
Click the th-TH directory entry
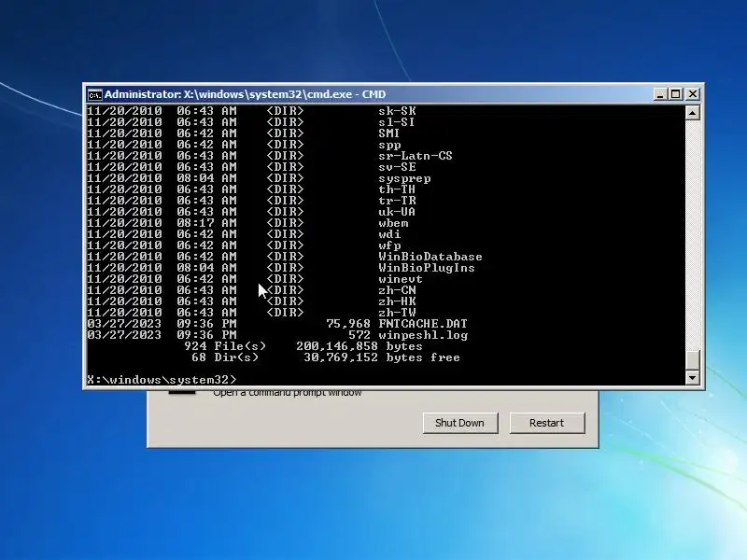point(397,189)
